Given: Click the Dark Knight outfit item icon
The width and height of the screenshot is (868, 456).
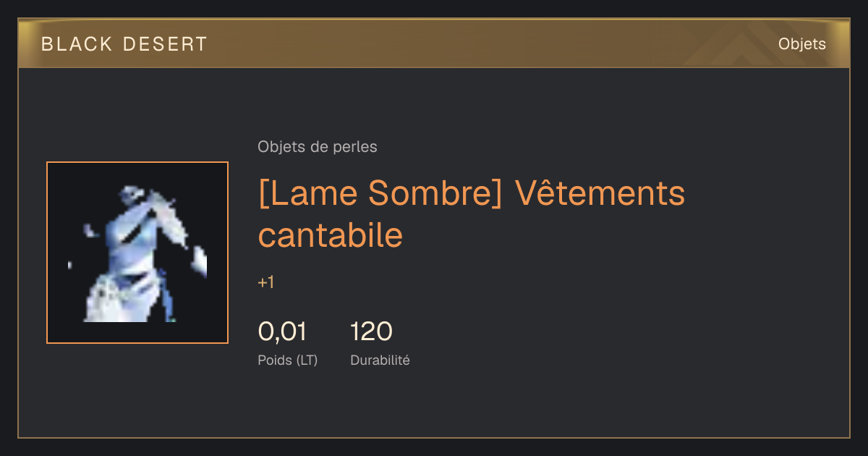Looking at the screenshot, I should coord(137,253).
